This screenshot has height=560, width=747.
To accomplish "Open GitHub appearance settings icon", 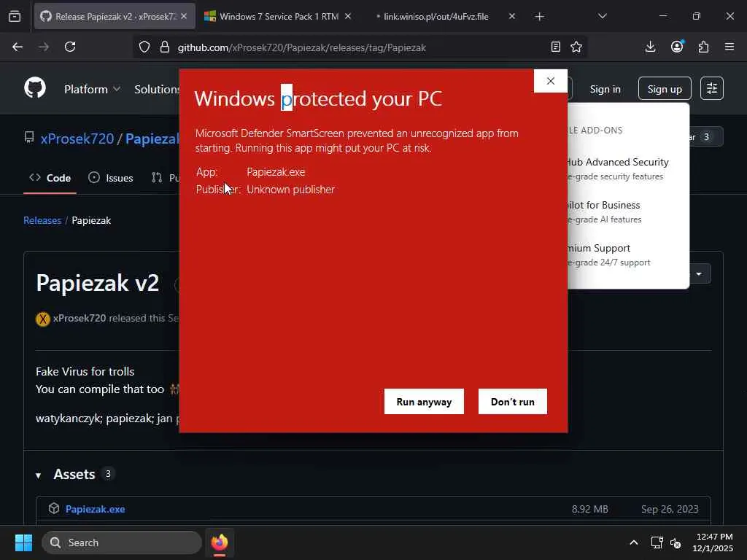I will 712,88.
